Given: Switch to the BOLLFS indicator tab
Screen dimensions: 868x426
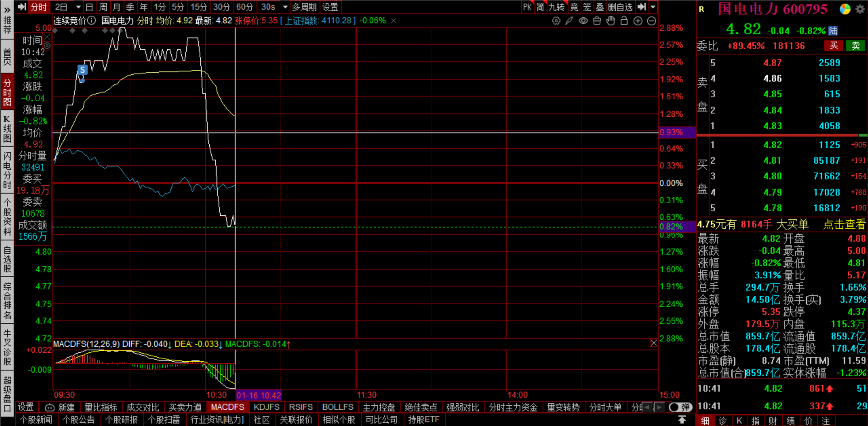Looking at the screenshot, I should (338, 407).
